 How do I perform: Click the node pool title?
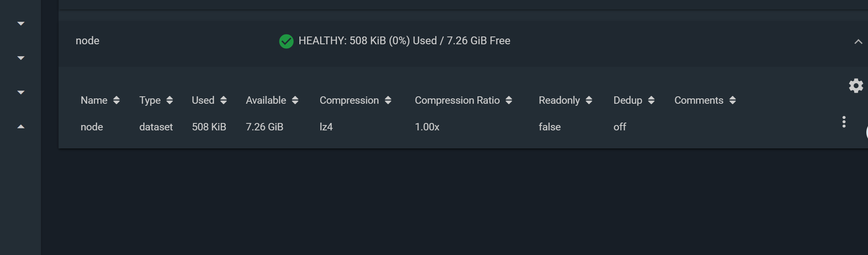[88, 41]
